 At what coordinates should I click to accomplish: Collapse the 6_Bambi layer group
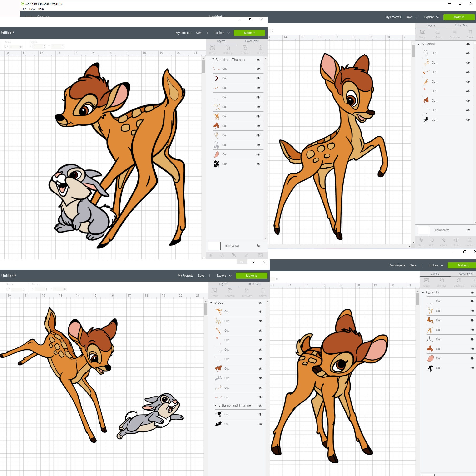pos(423,293)
